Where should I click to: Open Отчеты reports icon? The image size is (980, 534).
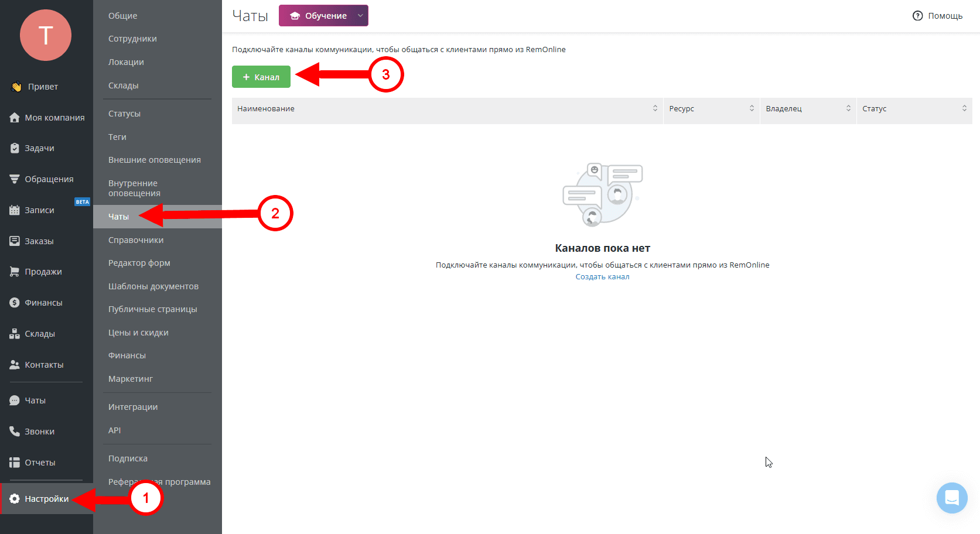(x=15, y=463)
